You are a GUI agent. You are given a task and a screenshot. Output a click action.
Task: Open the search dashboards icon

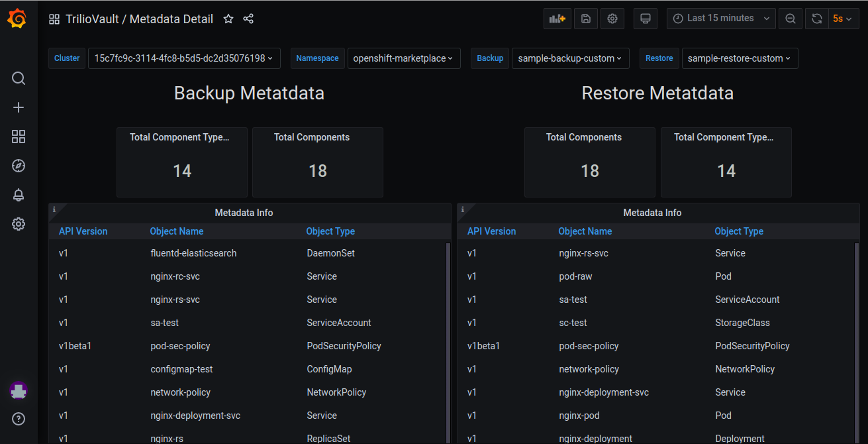pos(19,78)
